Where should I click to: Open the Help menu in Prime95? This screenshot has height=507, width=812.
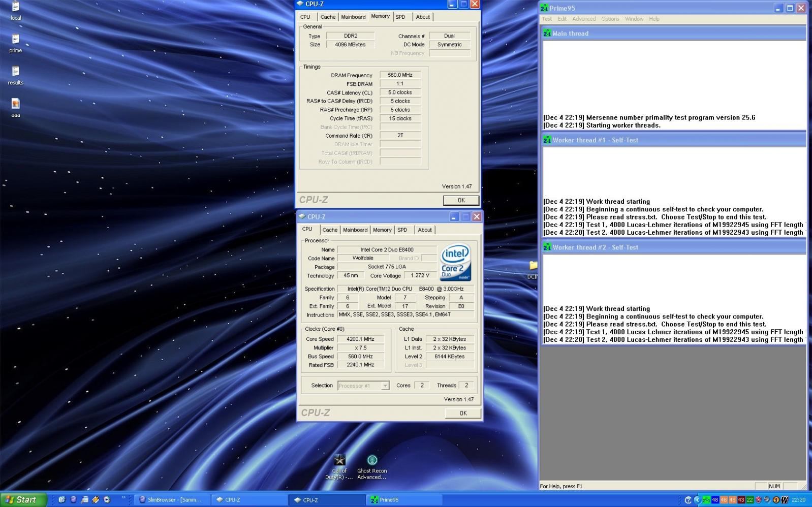click(654, 19)
